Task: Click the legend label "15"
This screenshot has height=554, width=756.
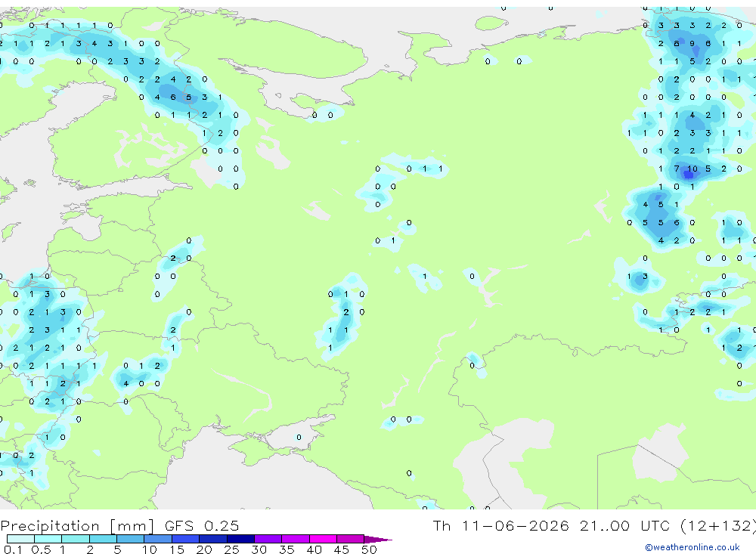Action: 177,549
